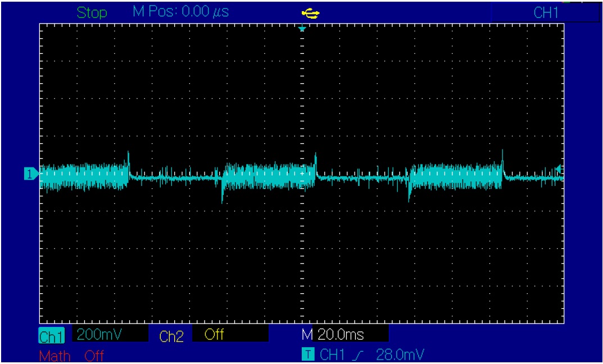Toggle the Stop acquisition status
603x364 pixels.
[92, 13]
